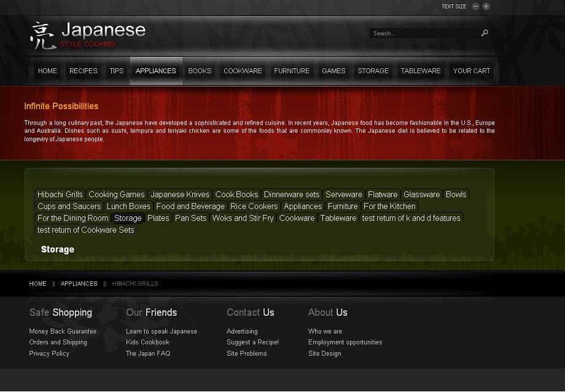Open Suggest a Recipe link
This screenshot has height=392, width=565.
252,342
